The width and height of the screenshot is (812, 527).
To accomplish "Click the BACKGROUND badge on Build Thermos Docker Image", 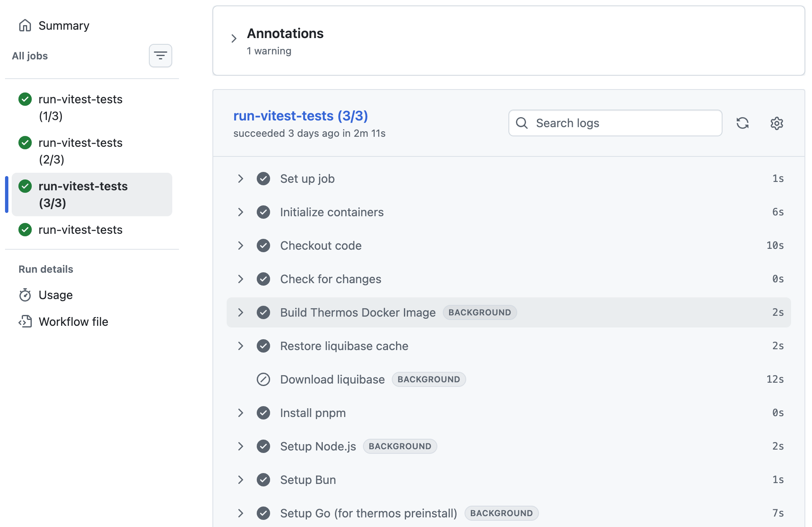I will (x=480, y=312).
